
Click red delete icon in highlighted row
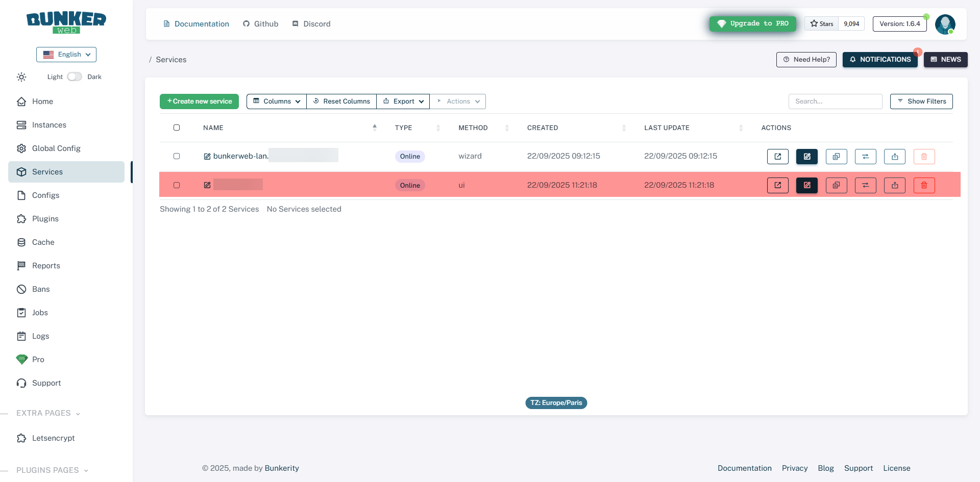(x=924, y=185)
